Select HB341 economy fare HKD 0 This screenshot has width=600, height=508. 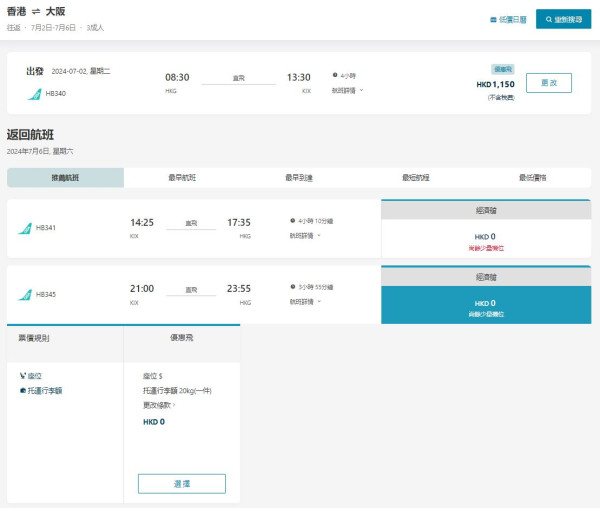tap(486, 239)
